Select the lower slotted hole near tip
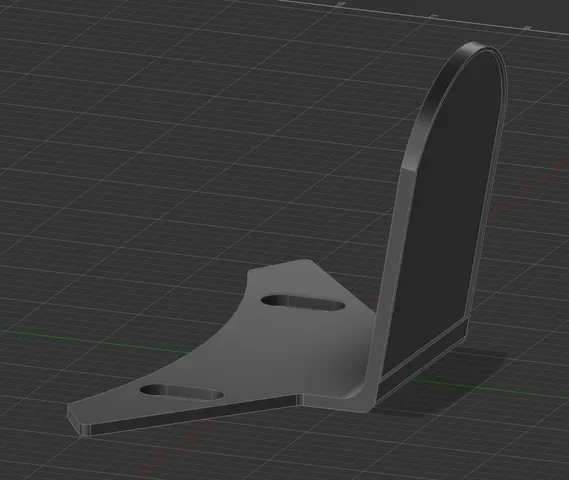The height and width of the screenshot is (480, 569). pos(181,393)
